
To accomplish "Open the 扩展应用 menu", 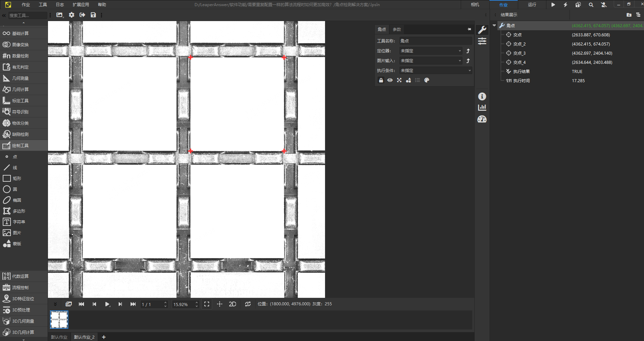I will click(81, 5).
